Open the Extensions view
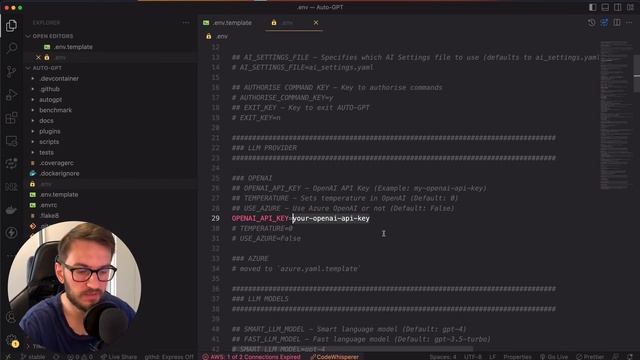Viewport: 640px width, 360px height. point(11,118)
